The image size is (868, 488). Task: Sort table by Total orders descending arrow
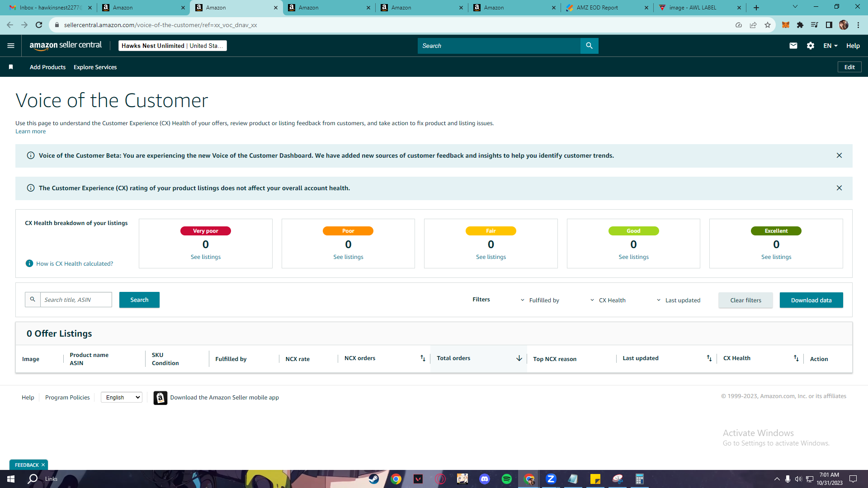pos(519,358)
